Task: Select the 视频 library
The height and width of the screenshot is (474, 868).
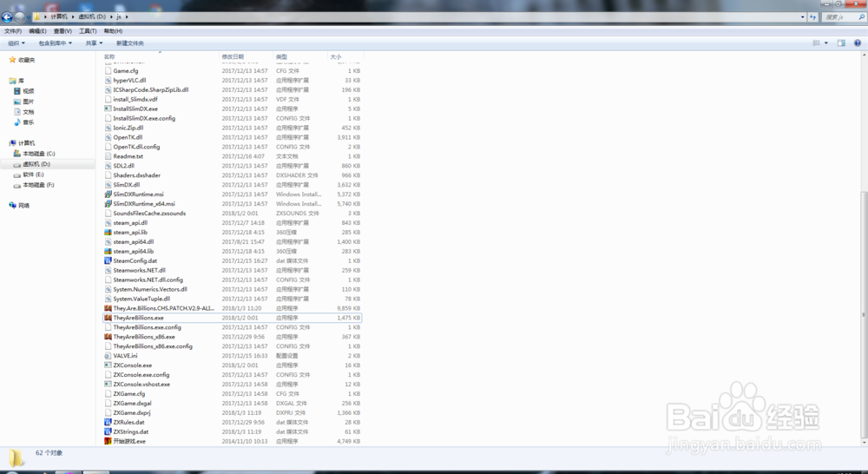Action: pyautogui.click(x=29, y=91)
